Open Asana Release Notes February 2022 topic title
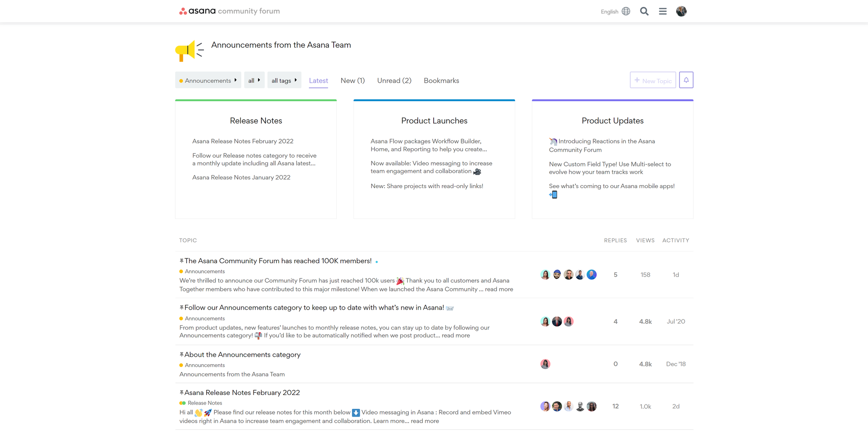Viewport: 868px width, 434px height. click(x=242, y=393)
